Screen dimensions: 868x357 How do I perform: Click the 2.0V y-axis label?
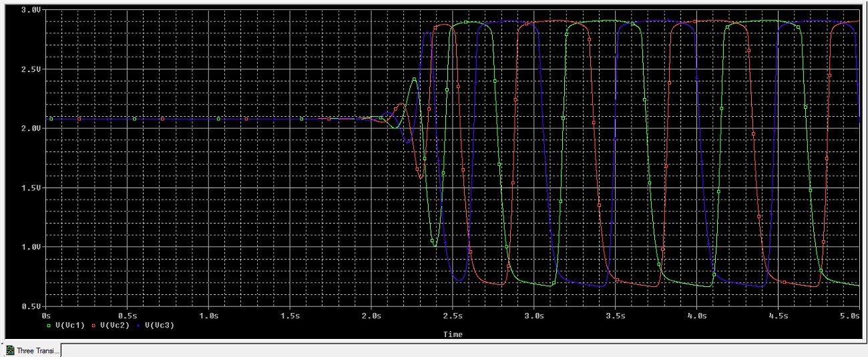pyautogui.click(x=31, y=128)
